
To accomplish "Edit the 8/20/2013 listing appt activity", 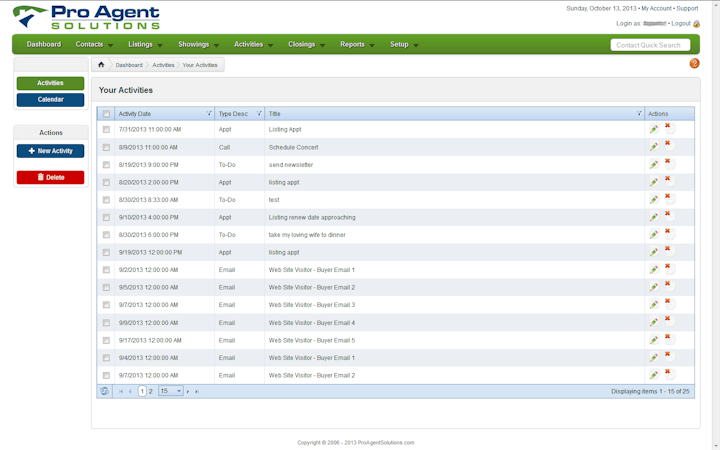I will click(654, 182).
